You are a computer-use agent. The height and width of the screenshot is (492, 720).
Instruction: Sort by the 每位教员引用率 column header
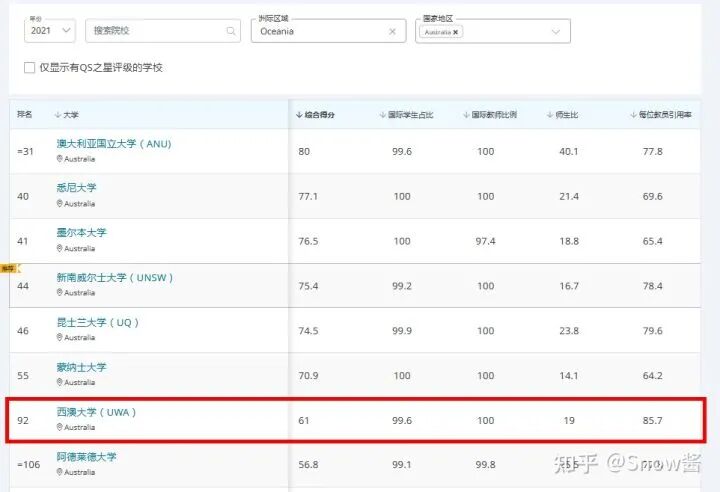[661, 114]
